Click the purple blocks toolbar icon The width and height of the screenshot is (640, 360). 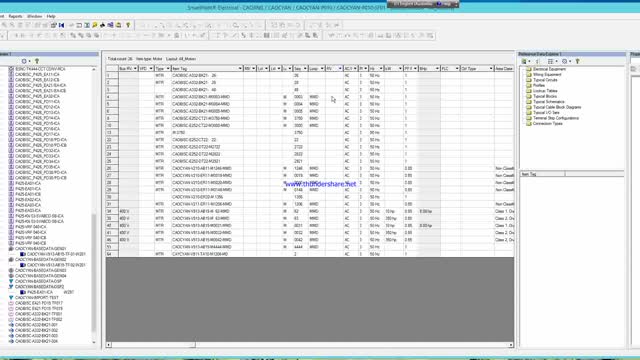pos(111,25)
